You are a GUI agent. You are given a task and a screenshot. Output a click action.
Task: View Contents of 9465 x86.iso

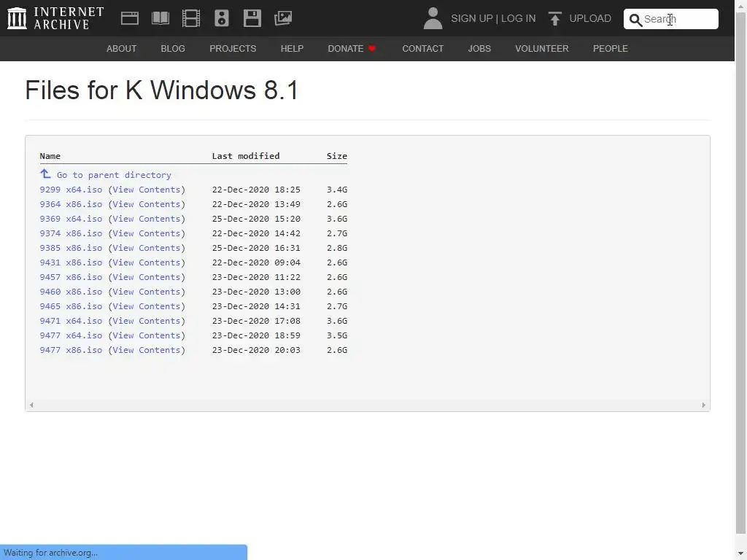tap(146, 307)
